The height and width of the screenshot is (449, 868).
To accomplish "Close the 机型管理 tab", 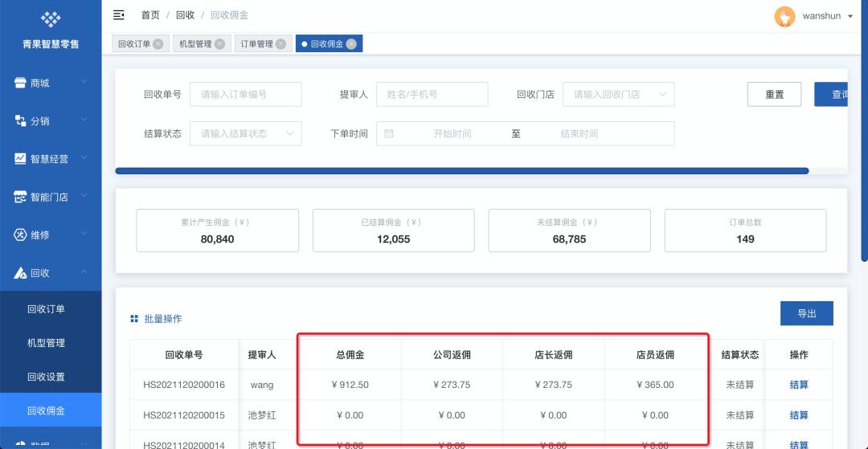I will 219,43.
